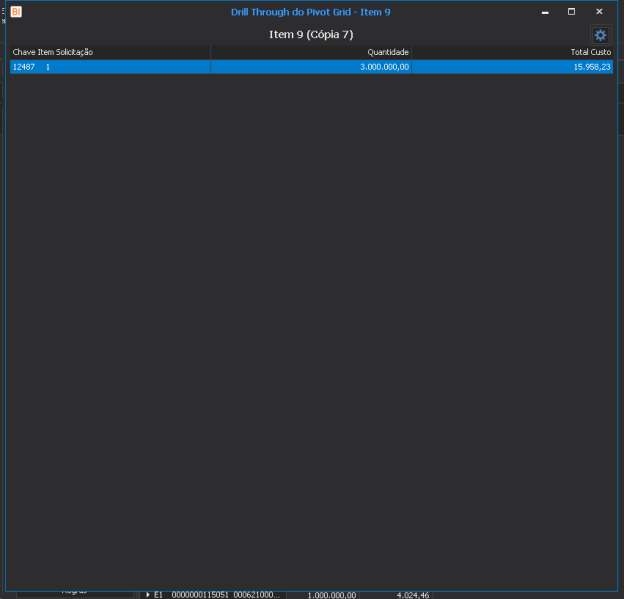Image resolution: width=624 pixels, height=599 pixels.
Task: Sort by Chave Item Solicitação column header
Action: click(x=110, y=52)
